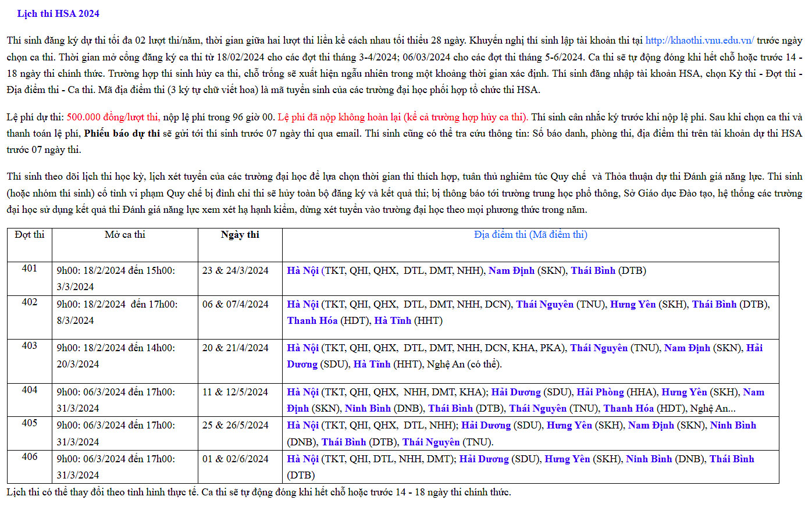812x507 pixels.
Task: Click the 'Lịch thi HSA 2024' heading
Action: [x=58, y=13]
